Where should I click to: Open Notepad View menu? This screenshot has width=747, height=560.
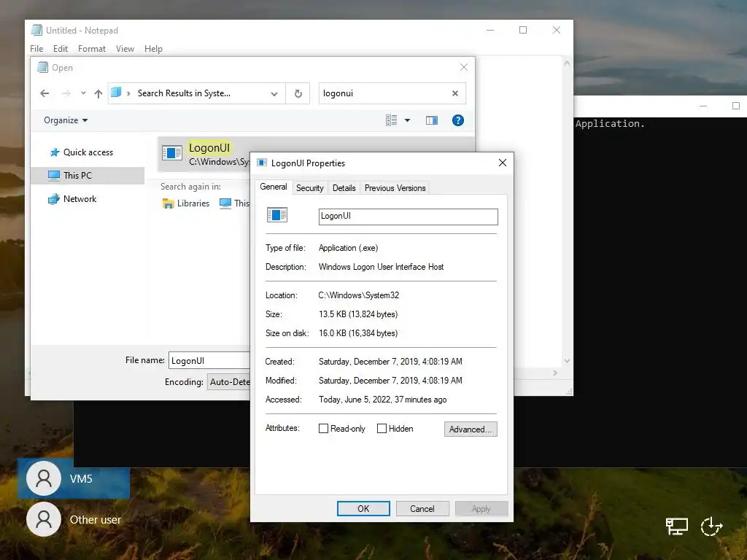125,49
